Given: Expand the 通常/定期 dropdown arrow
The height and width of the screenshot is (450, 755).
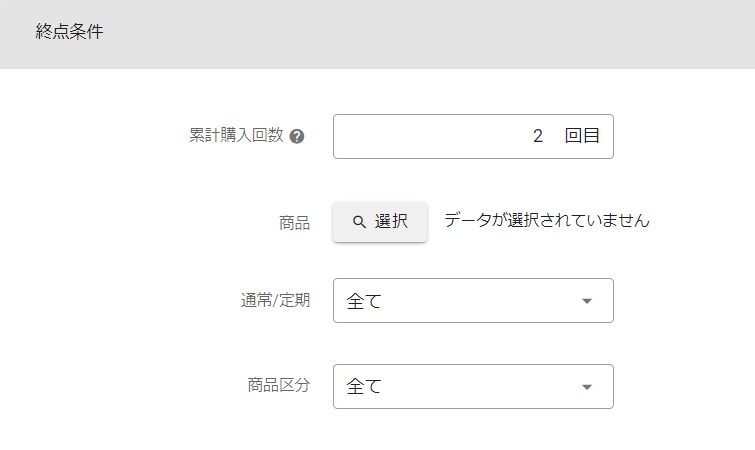Looking at the screenshot, I should coord(587,301).
